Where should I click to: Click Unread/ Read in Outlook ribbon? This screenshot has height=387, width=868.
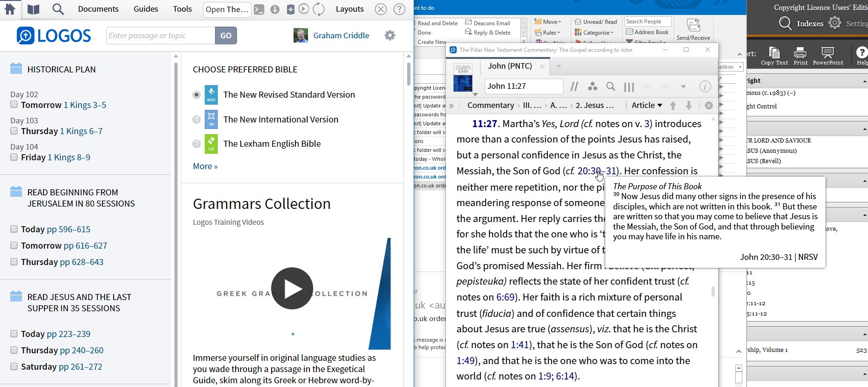[x=596, y=22]
